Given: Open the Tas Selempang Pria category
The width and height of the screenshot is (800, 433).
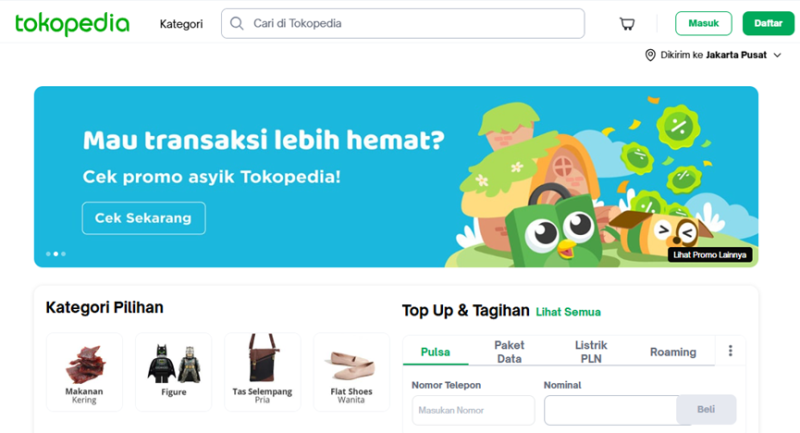Looking at the screenshot, I should pos(262,372).
